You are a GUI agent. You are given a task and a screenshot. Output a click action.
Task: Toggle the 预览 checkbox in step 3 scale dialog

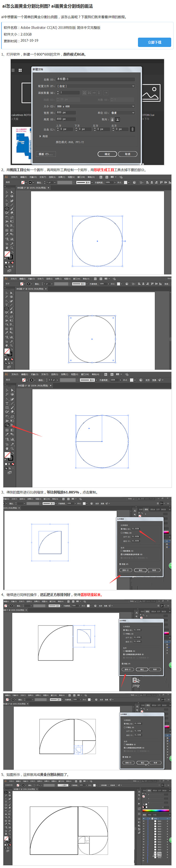coord(120,564)
